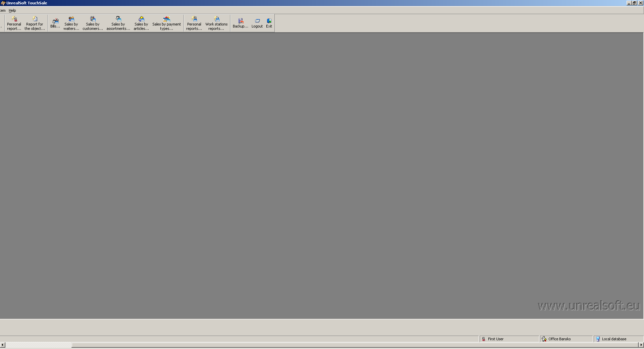This screenshot has width=644, height=349.
Task: Open the Personal reports toolbar item
Action: coord(194,23)
